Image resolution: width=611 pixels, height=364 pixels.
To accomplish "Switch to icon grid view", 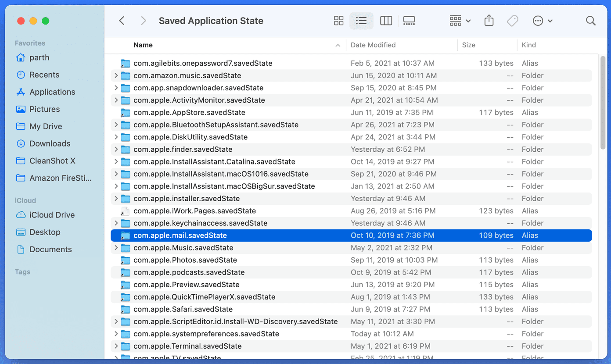I will 338,21.
